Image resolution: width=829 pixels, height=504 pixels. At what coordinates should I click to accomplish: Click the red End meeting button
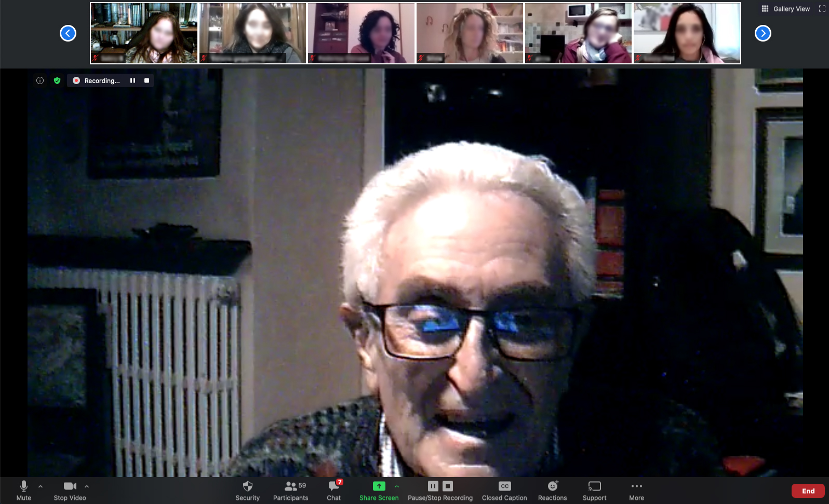coord(808,491)
